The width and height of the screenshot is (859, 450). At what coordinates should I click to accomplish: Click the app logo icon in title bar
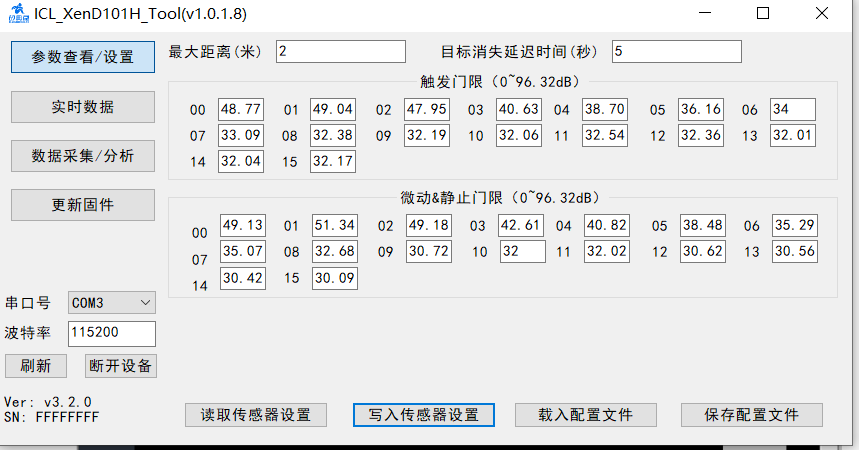[18, 14]
